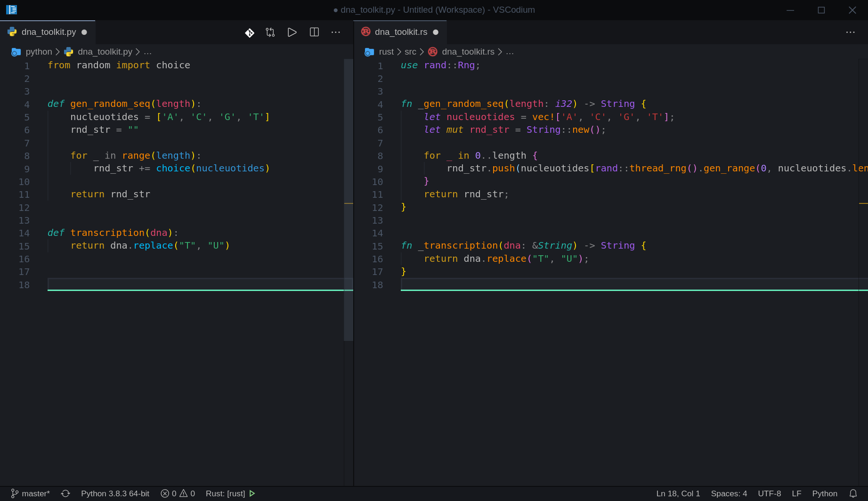The image size is (868, 501).
Task: Click the Rust file icon on the tab
Action: 365,32
